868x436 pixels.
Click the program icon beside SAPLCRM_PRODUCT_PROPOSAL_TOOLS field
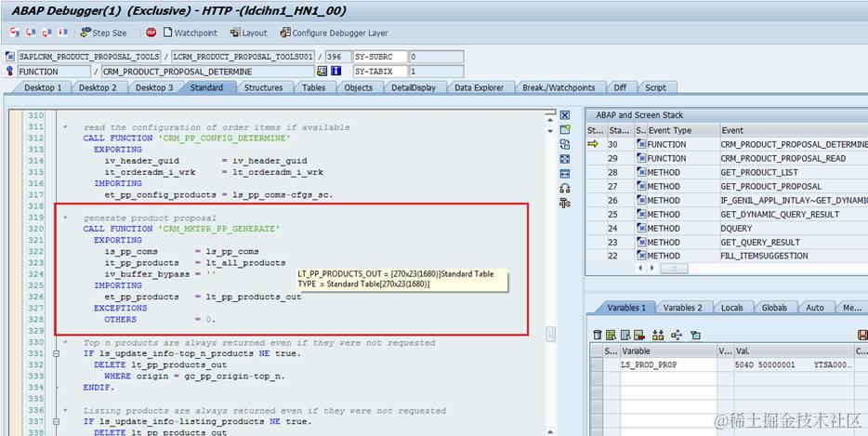(x=10, y=57)
